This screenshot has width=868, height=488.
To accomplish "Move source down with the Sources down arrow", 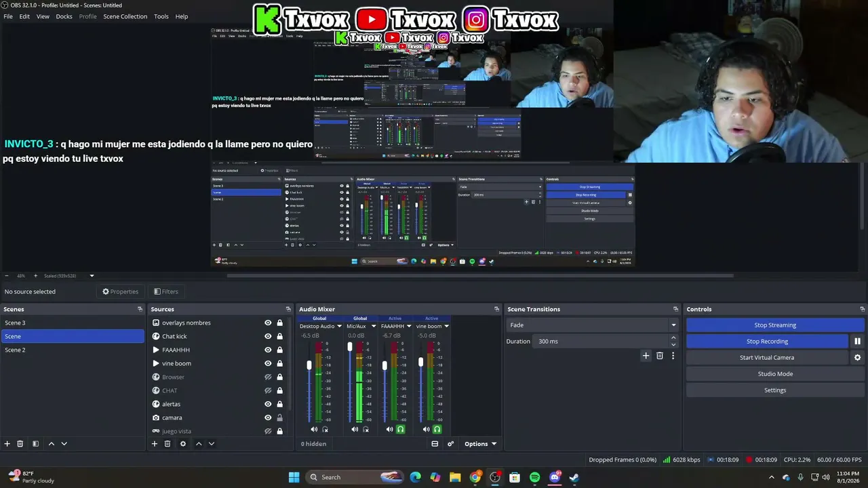I will 211,444.
